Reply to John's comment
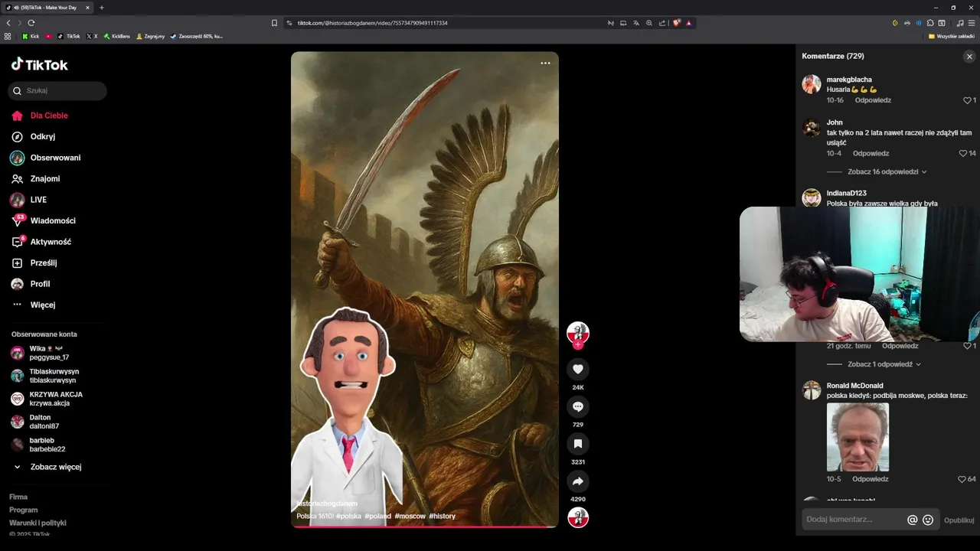The image size is (980, 551). tap(871, 153)
